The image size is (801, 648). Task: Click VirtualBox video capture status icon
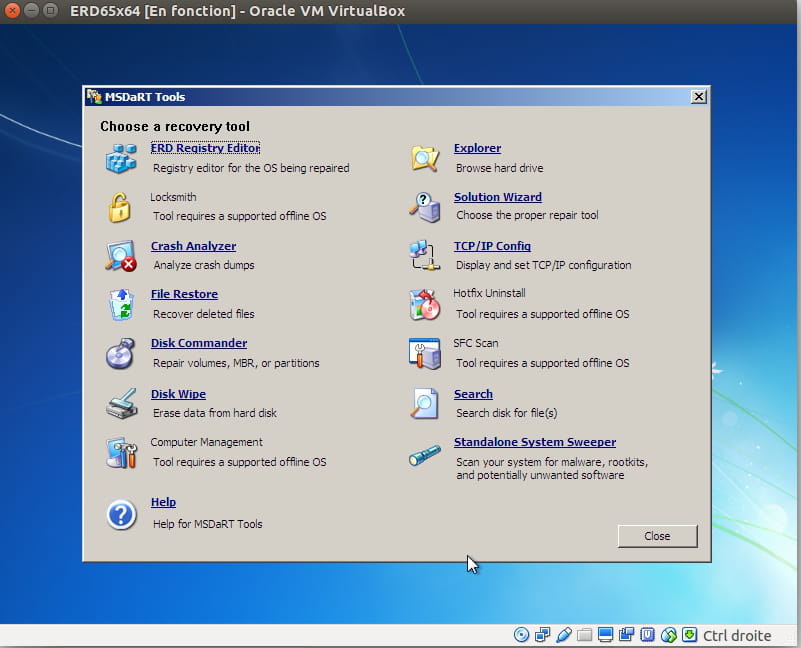pos(626,635)
